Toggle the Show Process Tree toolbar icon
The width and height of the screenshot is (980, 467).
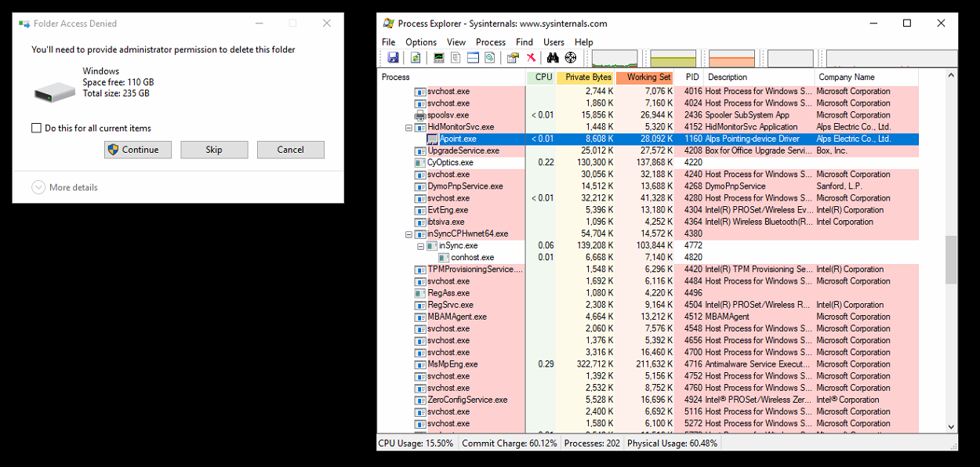pyautogui.click(x=456, y=57)
